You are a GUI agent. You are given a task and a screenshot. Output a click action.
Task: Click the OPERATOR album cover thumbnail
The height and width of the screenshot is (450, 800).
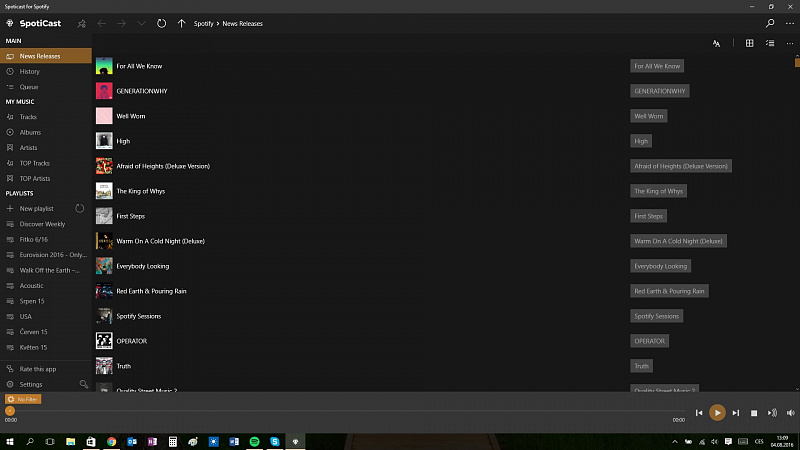(104, 341)
